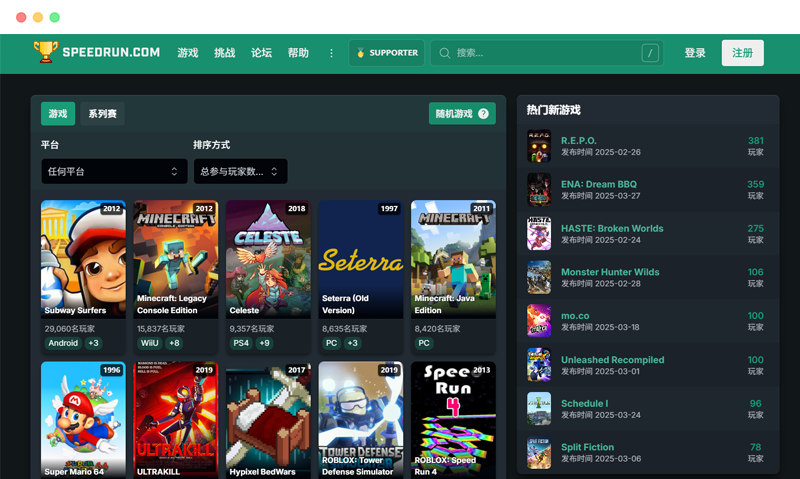
Task: Open ENA: Dream BBQ game icon
Action: (539, 190)
